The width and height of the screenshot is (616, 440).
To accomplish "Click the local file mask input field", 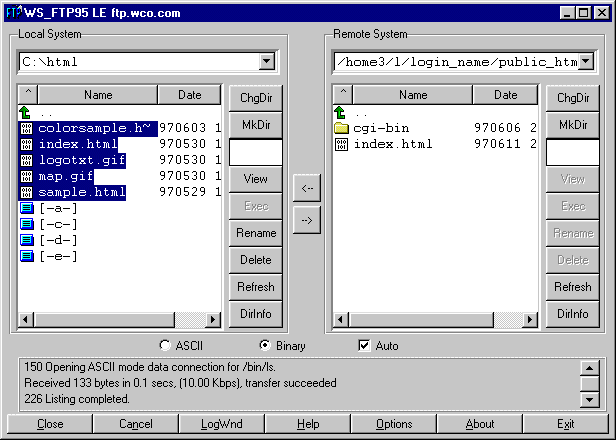I will [x=256, y=152].
